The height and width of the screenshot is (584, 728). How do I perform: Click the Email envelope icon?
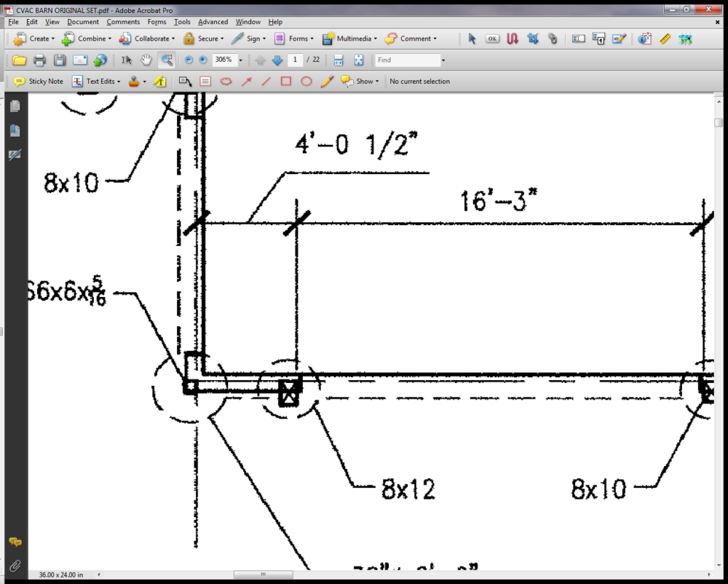(x=80, y=60)
